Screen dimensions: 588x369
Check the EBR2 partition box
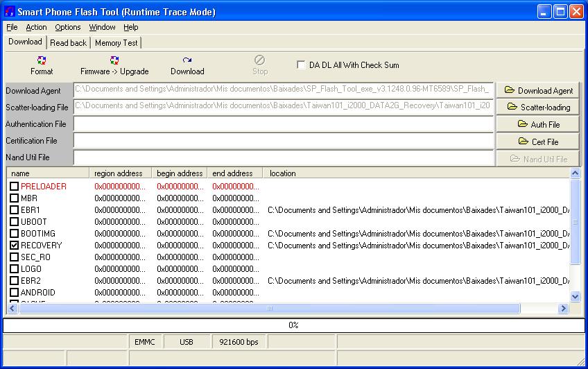15,280
